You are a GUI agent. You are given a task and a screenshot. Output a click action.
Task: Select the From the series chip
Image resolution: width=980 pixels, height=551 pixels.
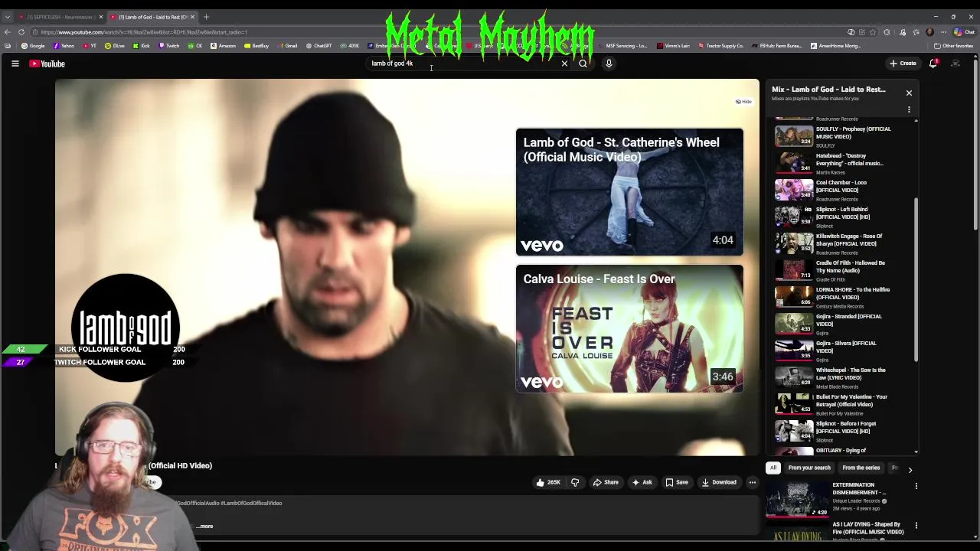[861, 468]
